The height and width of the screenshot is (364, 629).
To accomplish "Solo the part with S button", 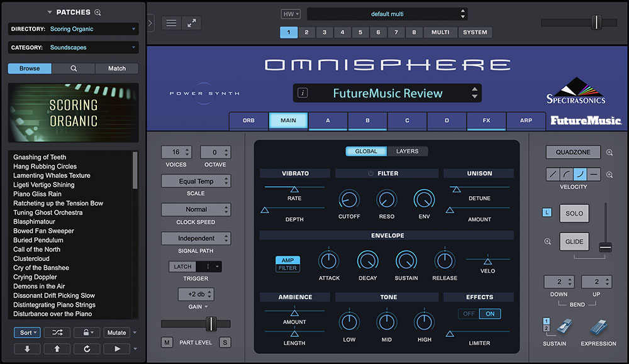I will (225, 343).
